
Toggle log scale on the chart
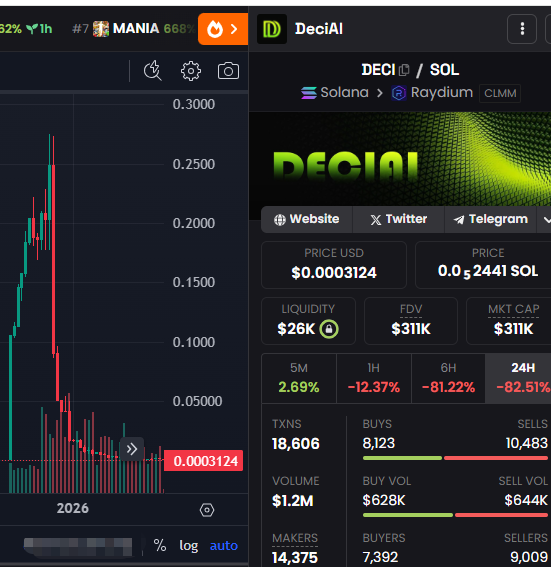pos(189,545)
